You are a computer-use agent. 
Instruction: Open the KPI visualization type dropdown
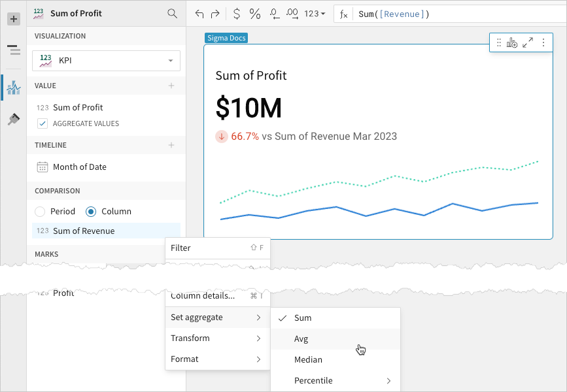pyautogui.click(x=106, y=61)
